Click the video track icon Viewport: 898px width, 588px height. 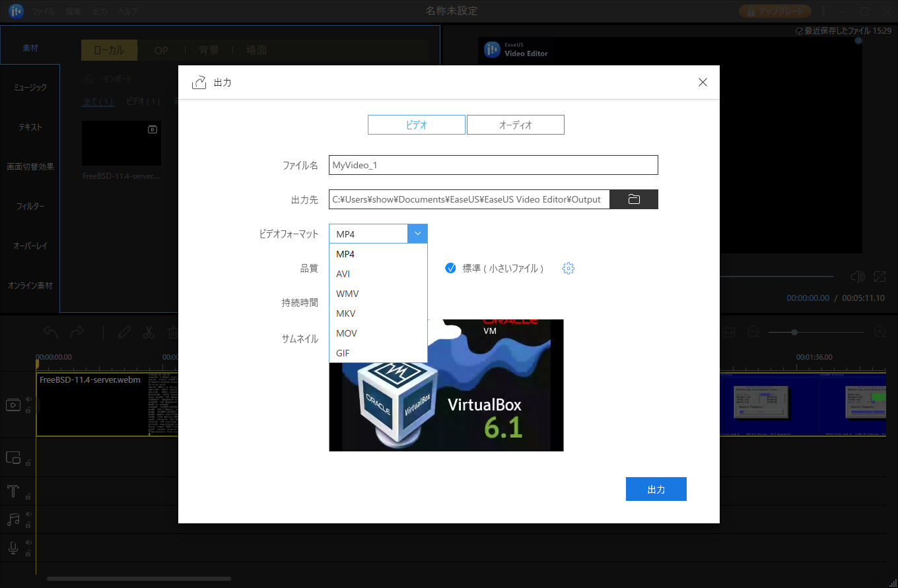[13, 405]
